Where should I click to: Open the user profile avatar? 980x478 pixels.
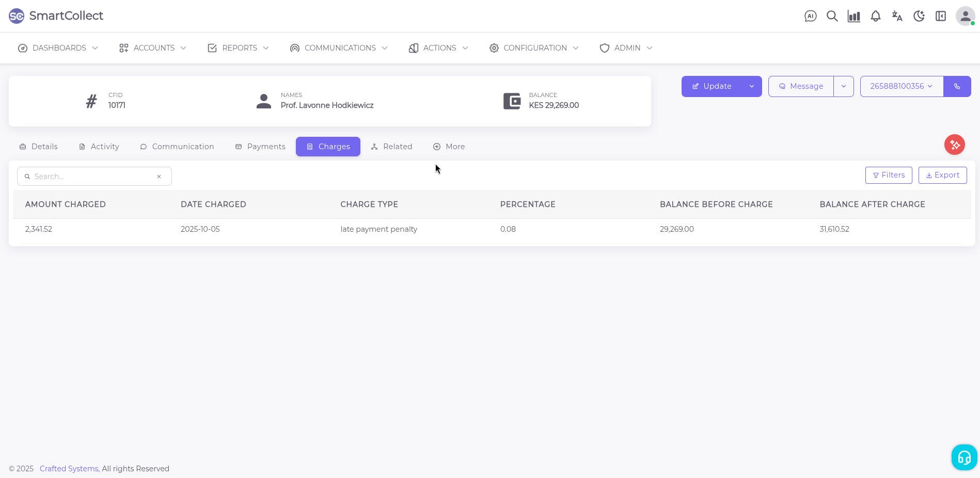(965, 16)
